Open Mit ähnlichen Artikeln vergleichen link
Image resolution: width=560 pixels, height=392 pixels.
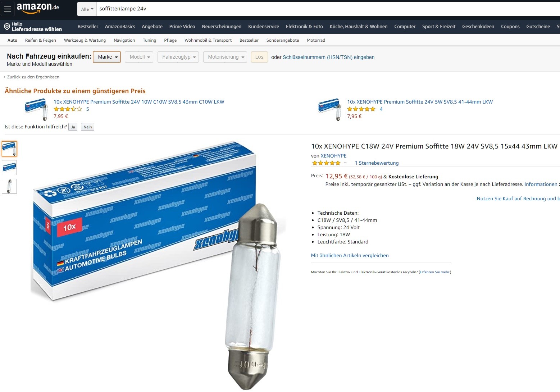click(350, 256)
